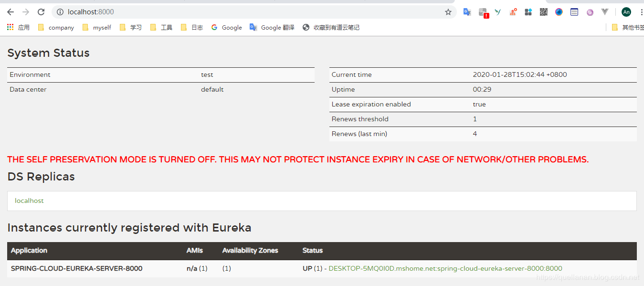Select the AMIs column header

click(x=195, y=250)
